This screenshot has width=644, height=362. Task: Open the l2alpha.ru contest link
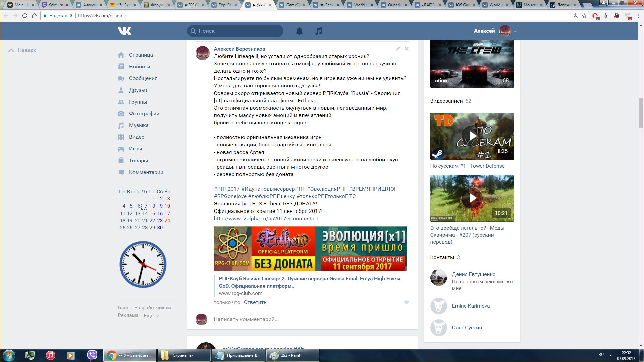[x=266, y=219]
